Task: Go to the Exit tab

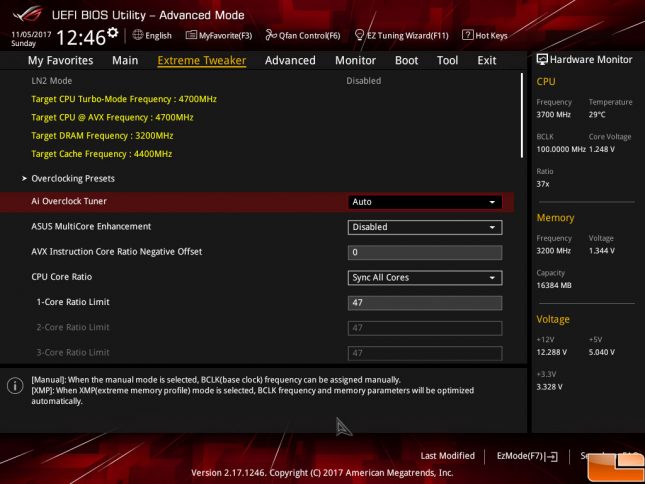Action: pos(487,60)
